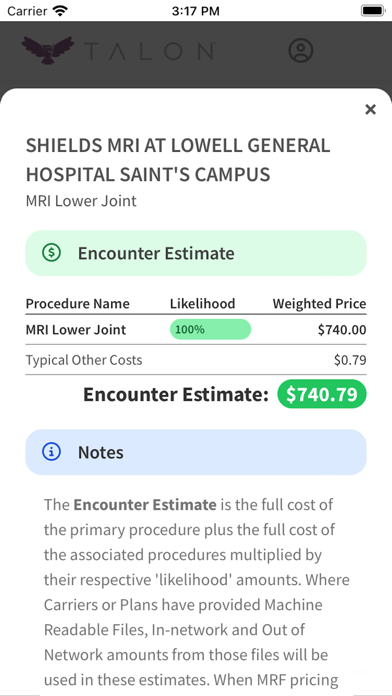Tap the Talon owl logo
This screenshot has height=696, width=392.
click(x=48, y=50)
